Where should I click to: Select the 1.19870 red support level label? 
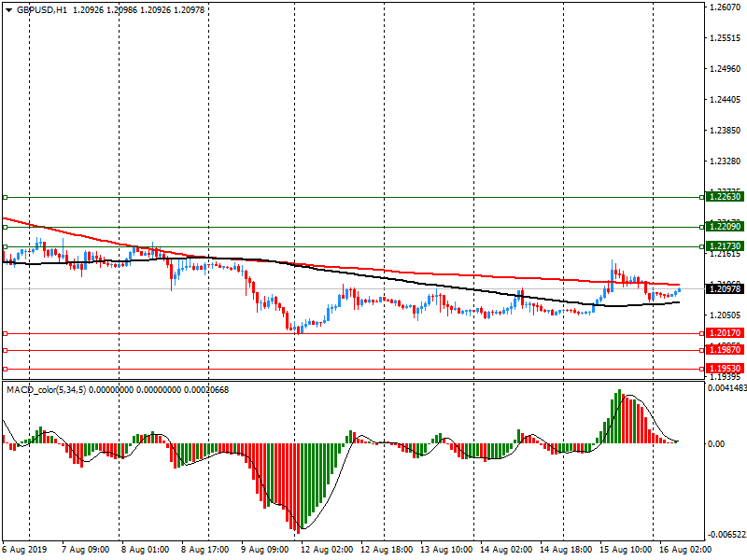(725, 349)
